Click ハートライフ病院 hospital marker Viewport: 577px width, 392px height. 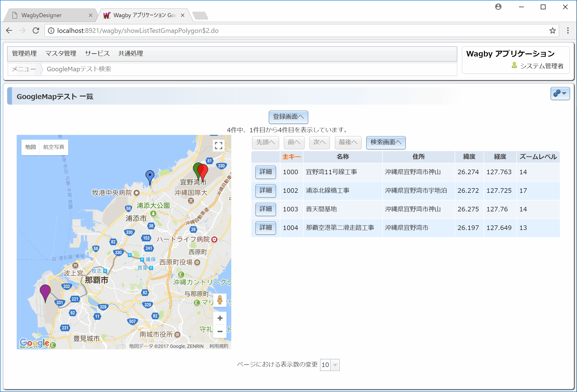[x=214, y=239]
